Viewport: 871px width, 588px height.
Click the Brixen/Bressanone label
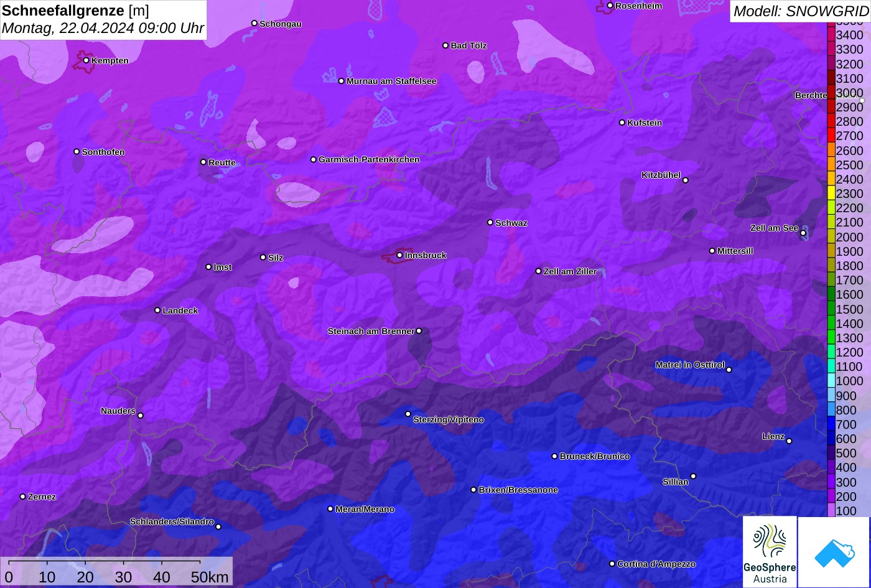coord(518,490)
